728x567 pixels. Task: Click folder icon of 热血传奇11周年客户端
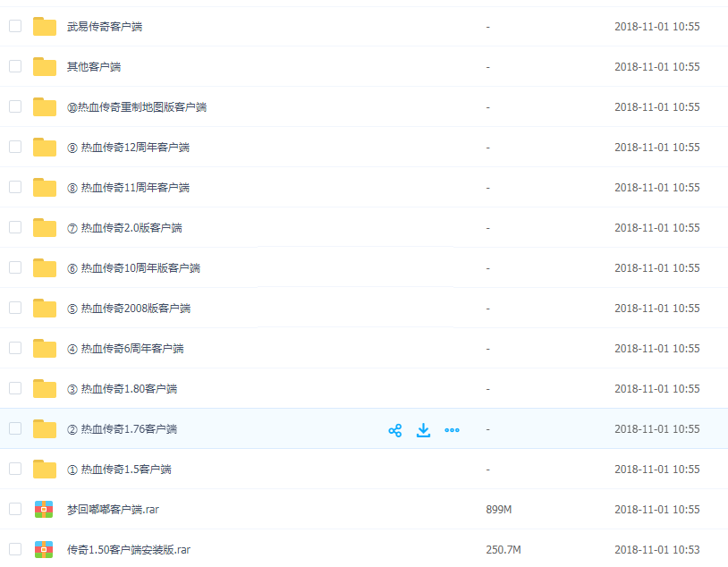[x=45, y=188]
